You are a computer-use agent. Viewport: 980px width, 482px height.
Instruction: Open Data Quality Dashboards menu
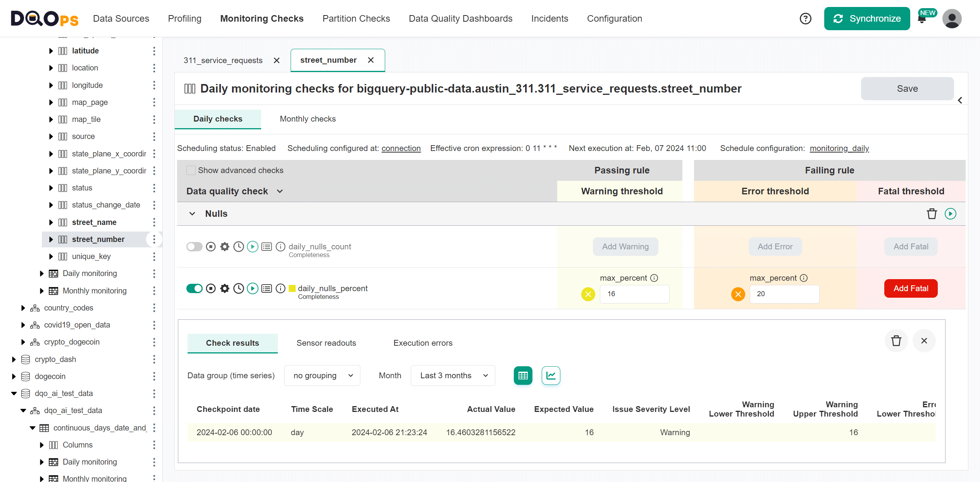coord(460,19)
